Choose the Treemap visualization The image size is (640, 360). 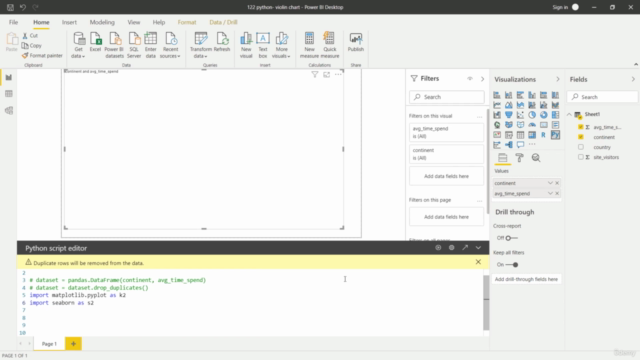coord(555,115)
